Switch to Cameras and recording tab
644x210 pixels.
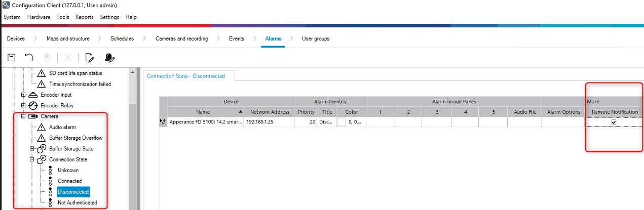click(x=181, y=38)
